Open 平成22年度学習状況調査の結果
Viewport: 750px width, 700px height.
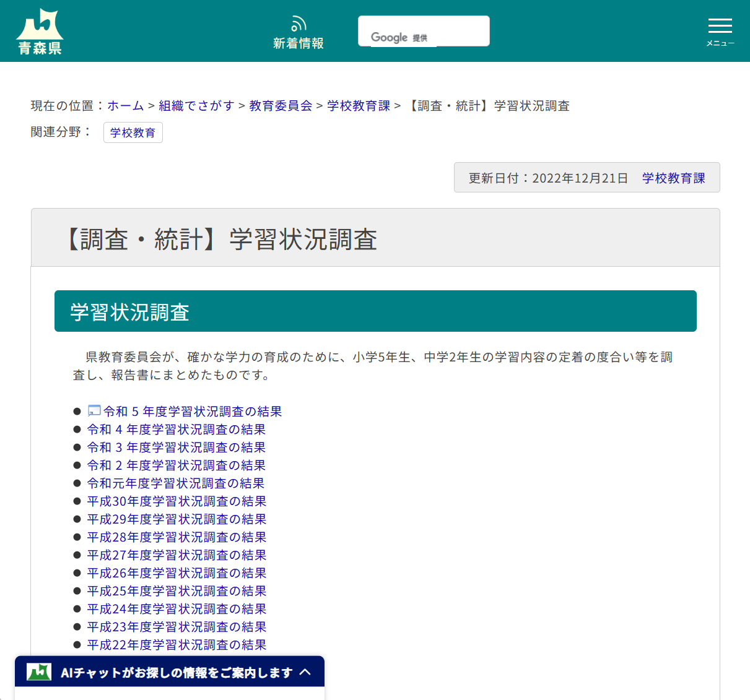pos(176,645)
